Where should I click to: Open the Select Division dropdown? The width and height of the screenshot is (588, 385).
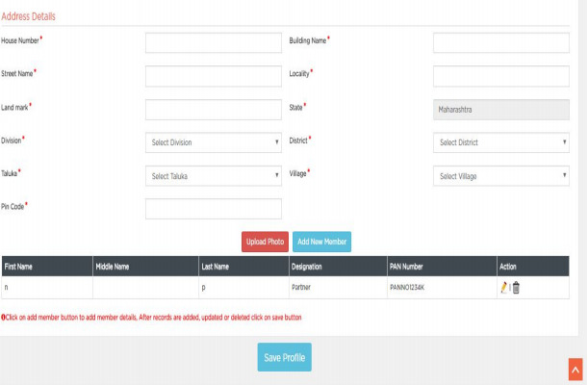pyautogui.click(x=213, y=142)
